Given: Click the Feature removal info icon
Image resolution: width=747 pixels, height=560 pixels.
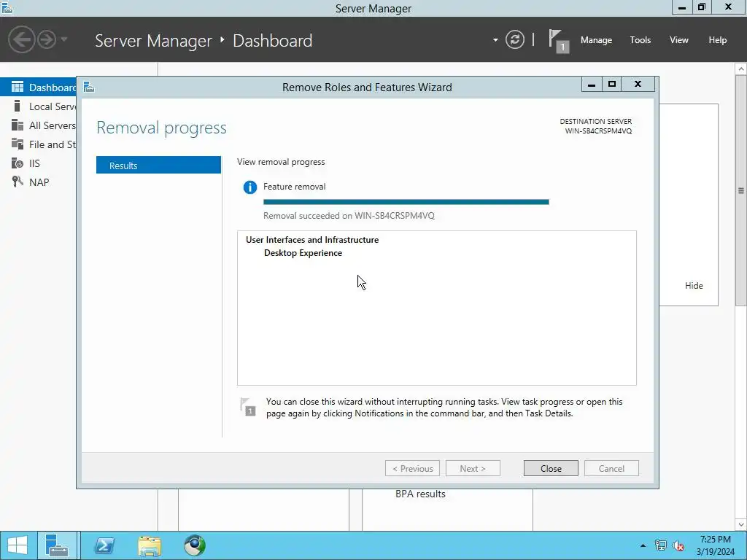Looking at the screenshot, I should pos(249,187).
